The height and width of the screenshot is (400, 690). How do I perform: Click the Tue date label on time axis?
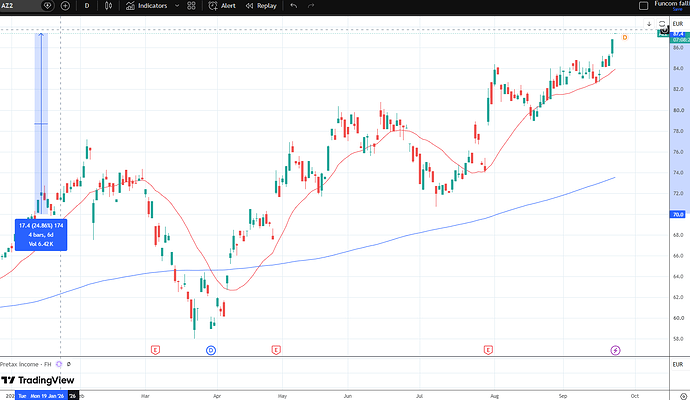[x=22, y=396]
